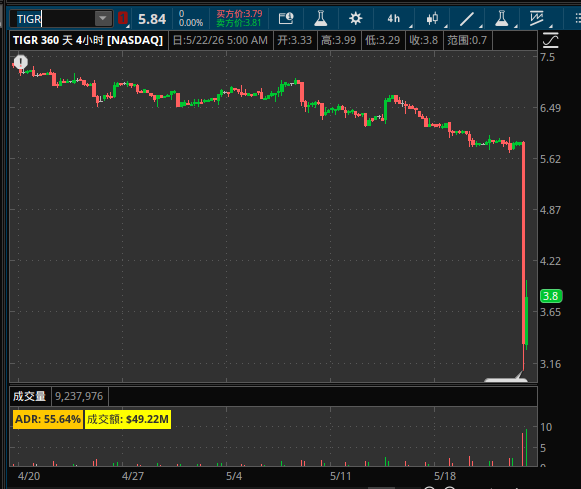Screen dimensions: 581x489
Task: Click the ask price 卖方价:3.81 text
Action: (x=239, y=23)
